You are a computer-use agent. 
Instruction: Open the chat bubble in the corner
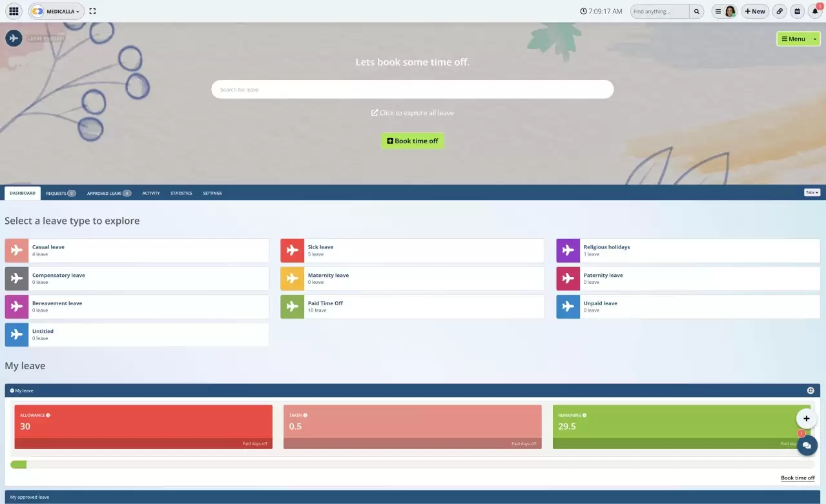[x=807, y=445]
